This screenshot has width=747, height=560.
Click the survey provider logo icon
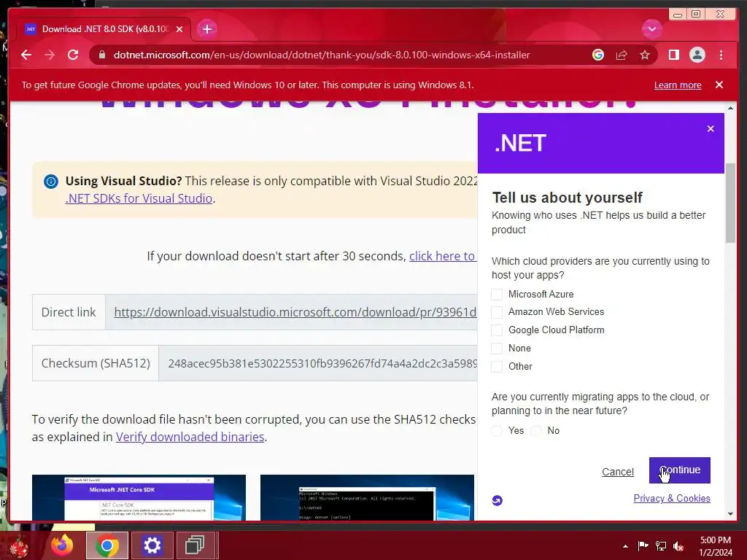[x=497, y=500]
